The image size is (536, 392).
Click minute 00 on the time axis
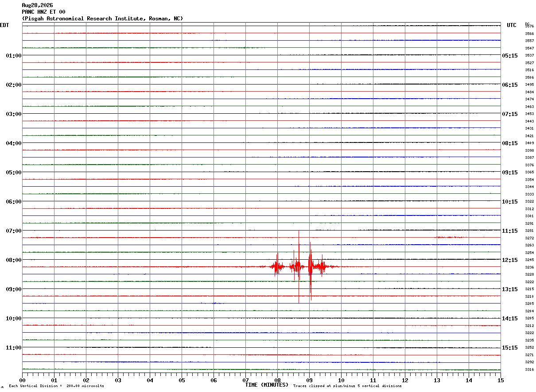pyautogui.click(x=23, y=380)
